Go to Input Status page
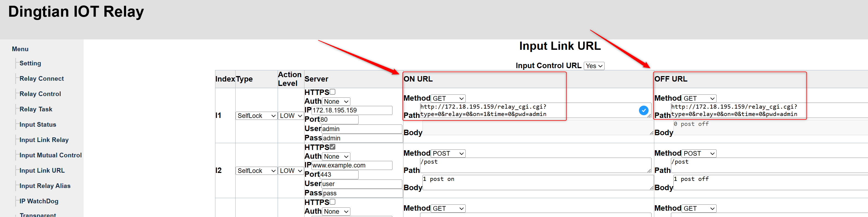 coord(38,125)
